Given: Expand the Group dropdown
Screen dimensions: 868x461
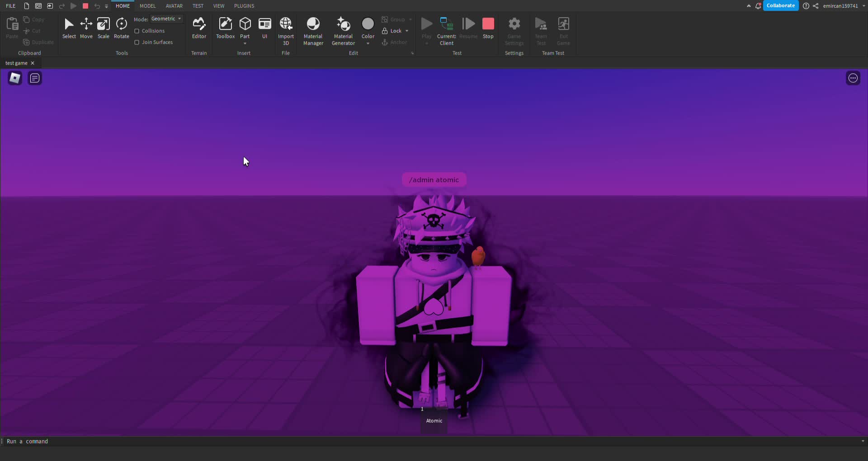Looking at the screenshot, I should pyautogui.click(x=410, y=19).
